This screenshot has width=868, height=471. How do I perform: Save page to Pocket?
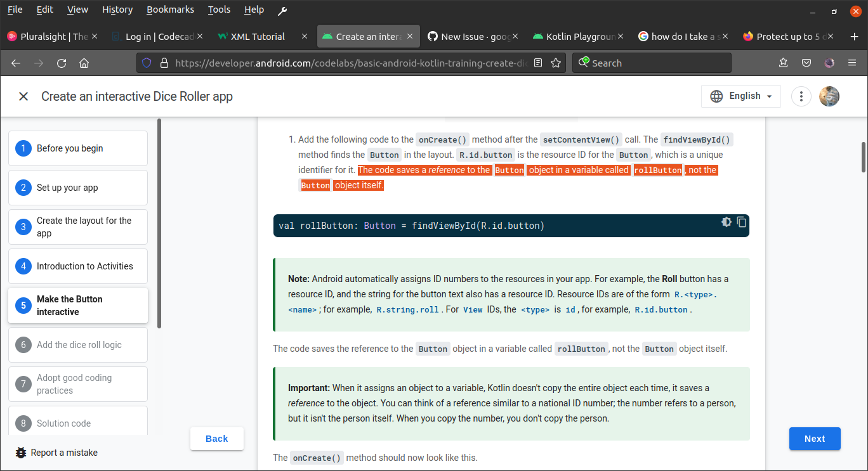(806, 63)
